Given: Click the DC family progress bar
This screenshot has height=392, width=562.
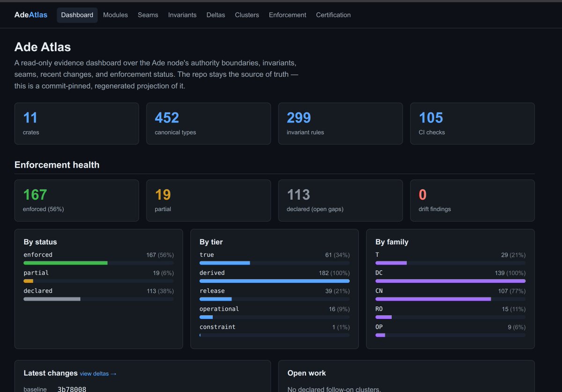Looking at the screenshot, I should 451,281.
